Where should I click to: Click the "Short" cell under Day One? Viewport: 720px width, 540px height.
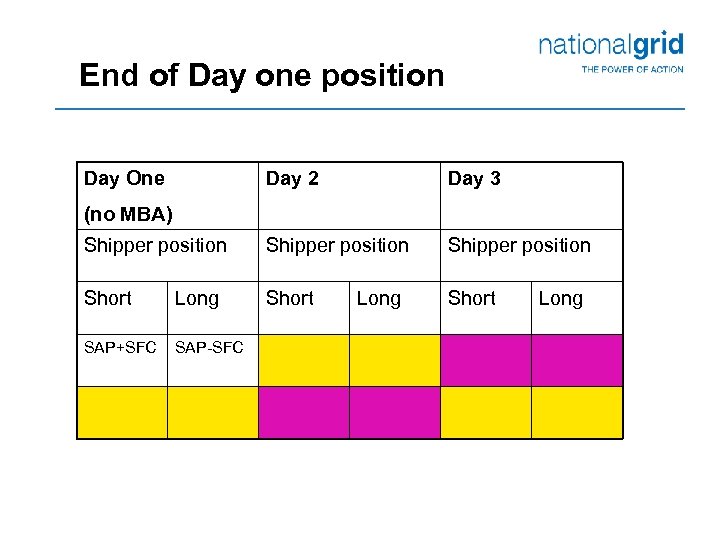[108, 299]
